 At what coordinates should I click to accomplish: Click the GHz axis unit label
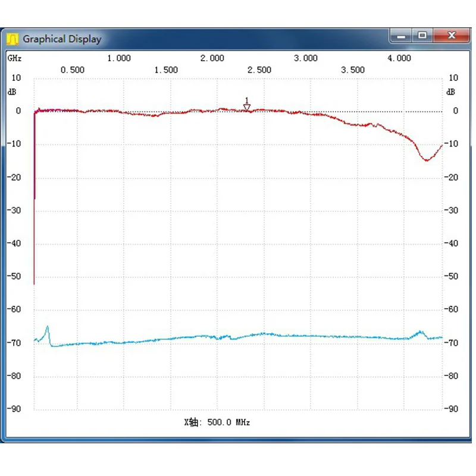[x=14, y=58]
